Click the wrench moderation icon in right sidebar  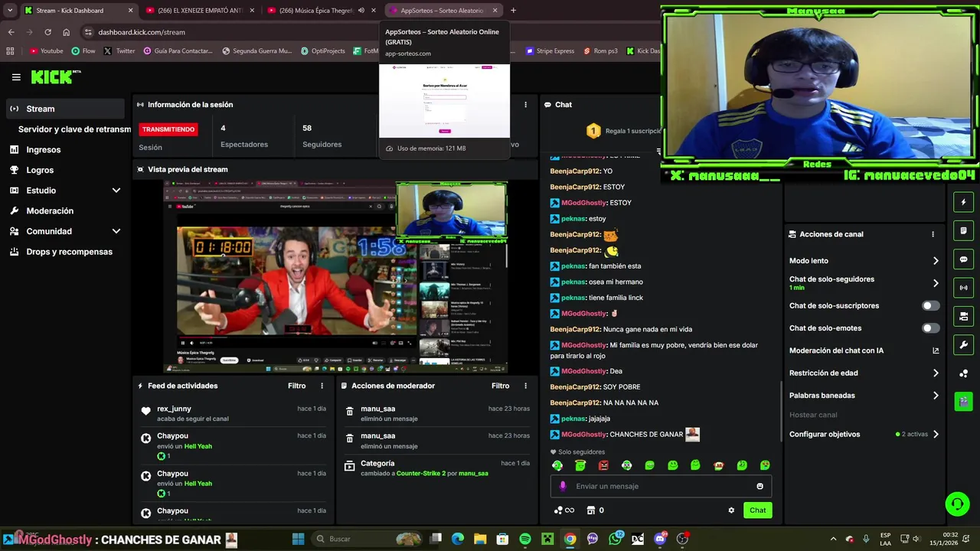pos(963,344)
